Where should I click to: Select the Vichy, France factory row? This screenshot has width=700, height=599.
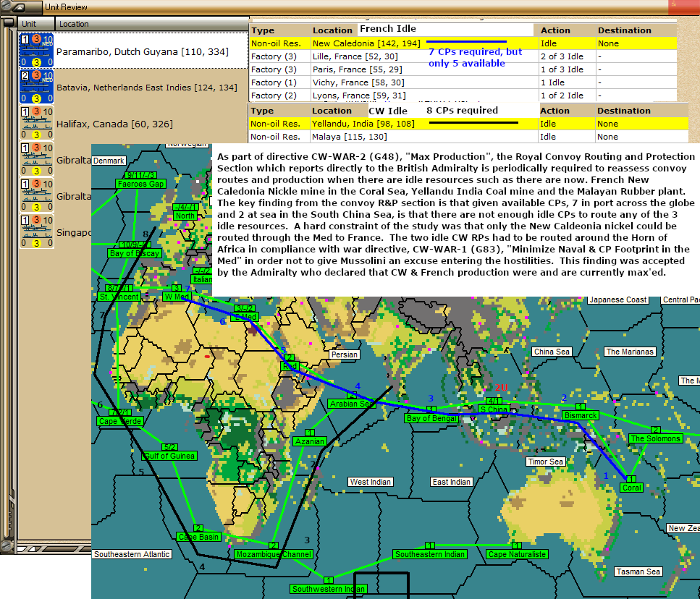tap(463, 82)
